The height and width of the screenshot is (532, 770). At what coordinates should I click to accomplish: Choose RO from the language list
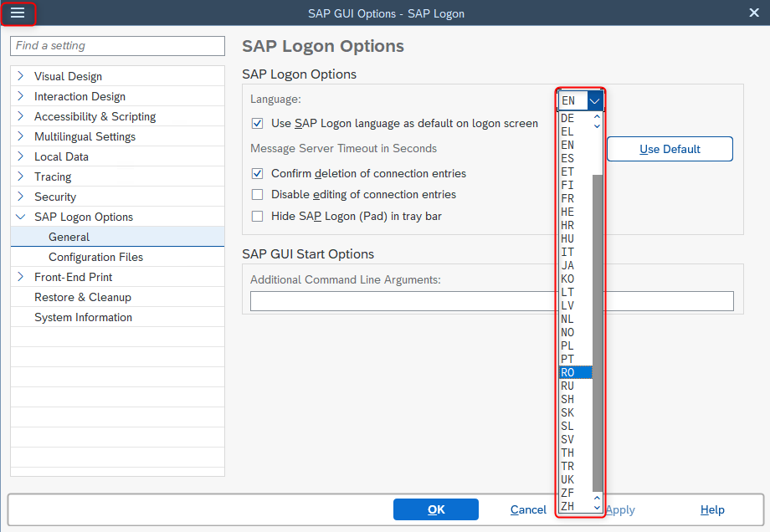[x=575, y=372]
